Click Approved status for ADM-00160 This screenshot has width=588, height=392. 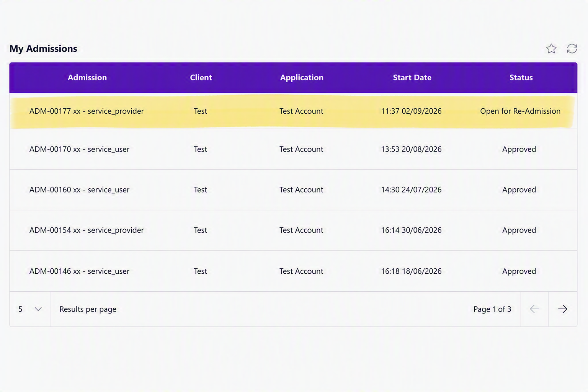point(519,190)
